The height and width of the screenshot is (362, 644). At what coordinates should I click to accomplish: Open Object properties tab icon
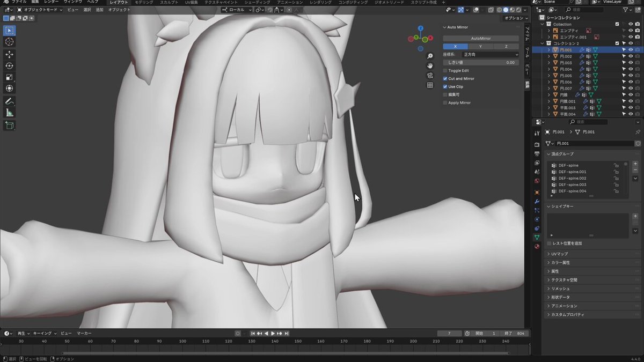tap(537, 192)
